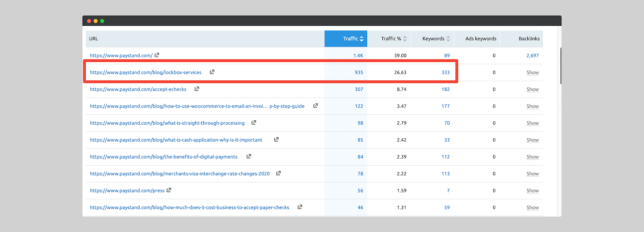The image size is (644, 232).
Task: Open external link icon beside paystand.com homepage URL
Action: (x=157, y=55)
